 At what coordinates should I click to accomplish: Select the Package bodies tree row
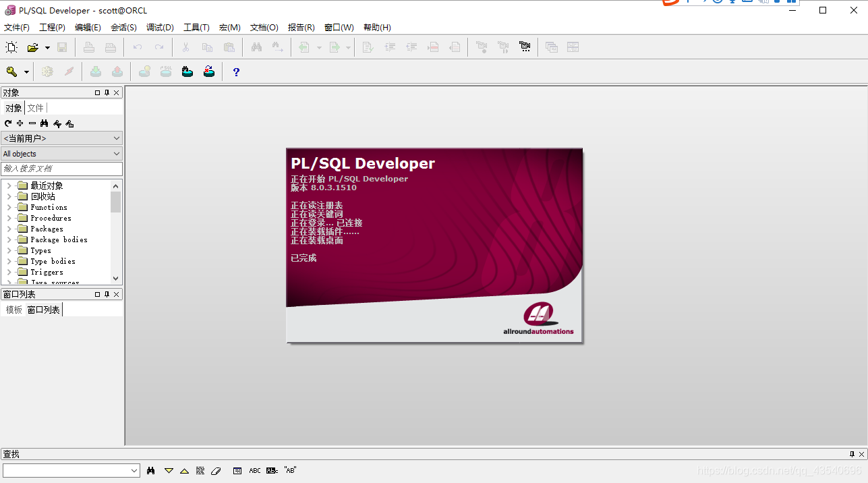(x=59, y=239)
